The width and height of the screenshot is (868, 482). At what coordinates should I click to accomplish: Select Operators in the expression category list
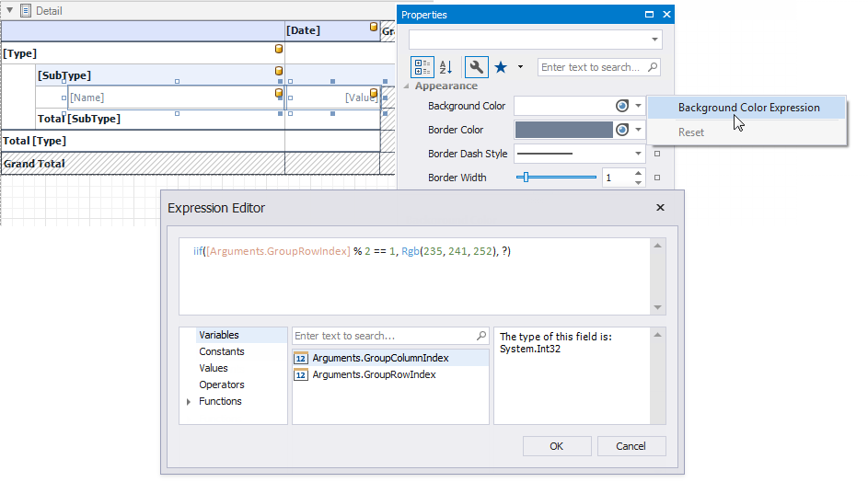click(222, 384)
